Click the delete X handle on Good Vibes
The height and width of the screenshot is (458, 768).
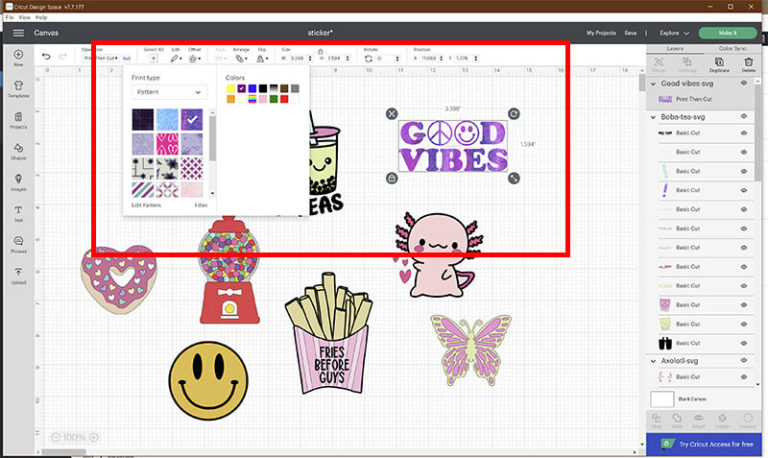pyautogui.click(x=391, y=114)
